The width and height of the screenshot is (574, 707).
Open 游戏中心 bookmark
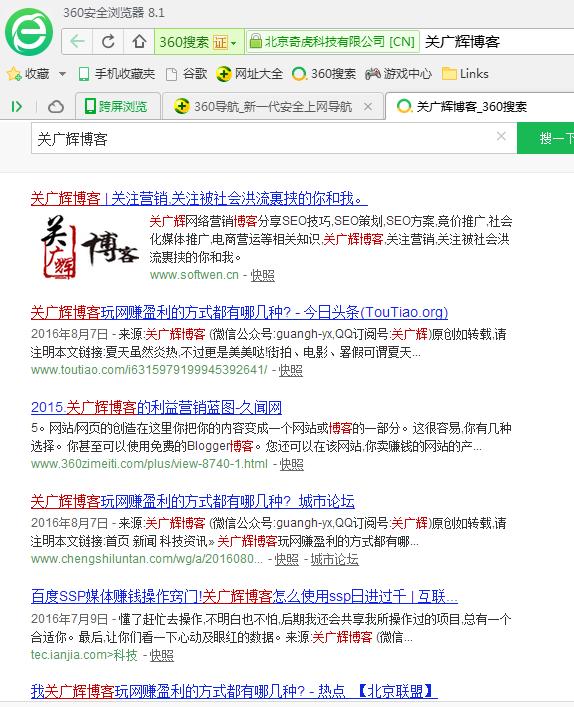[x=398, y=73]
